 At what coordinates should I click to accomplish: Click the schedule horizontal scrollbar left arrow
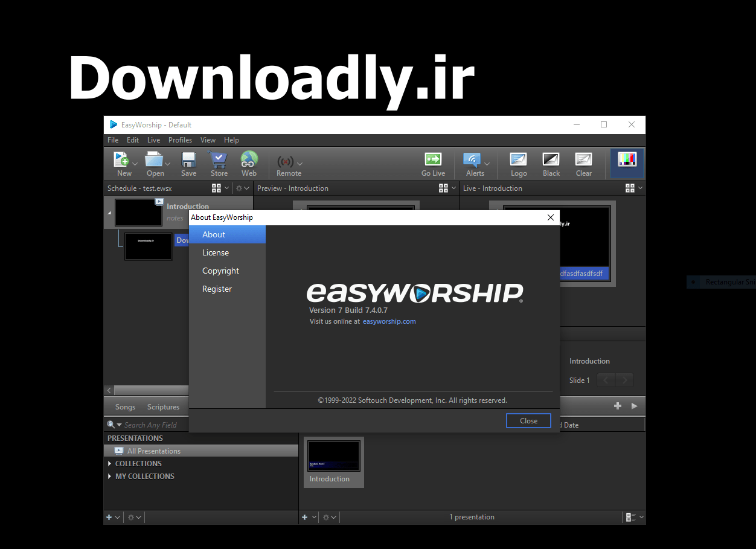click(x=109, y=391)
